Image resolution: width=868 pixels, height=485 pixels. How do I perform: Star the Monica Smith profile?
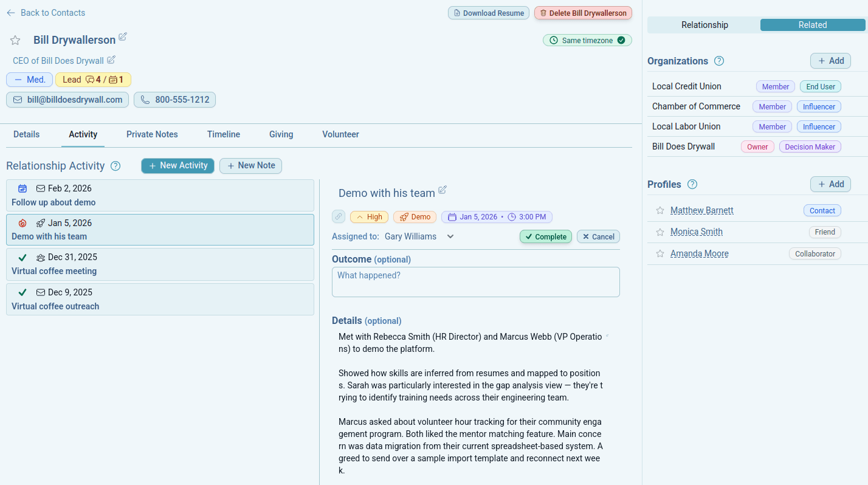pos(660,232)
